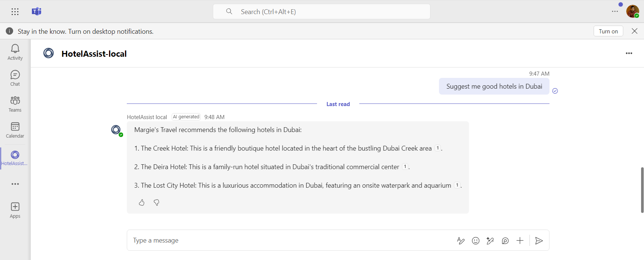Screen dimensions: 644x260
Task: Click Turn on desktop notifications button
Action: click(x=608, y=31)
